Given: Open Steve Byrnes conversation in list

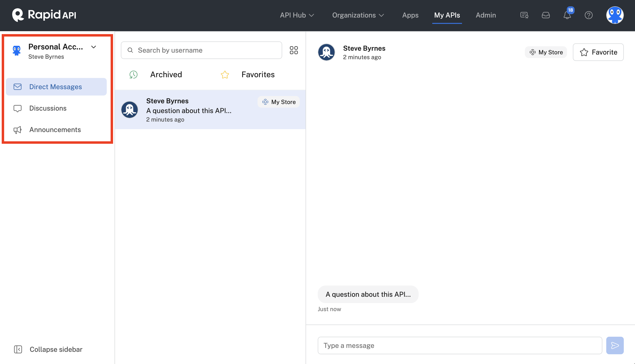Looking at the screenshot, I should (x=210, y=110).
